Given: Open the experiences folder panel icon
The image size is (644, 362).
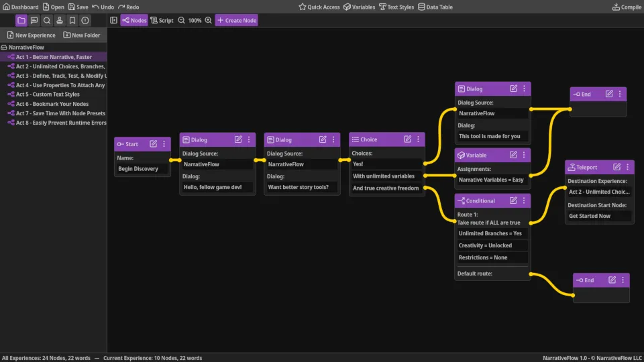Looking at the screenshot, I should 21,20.
